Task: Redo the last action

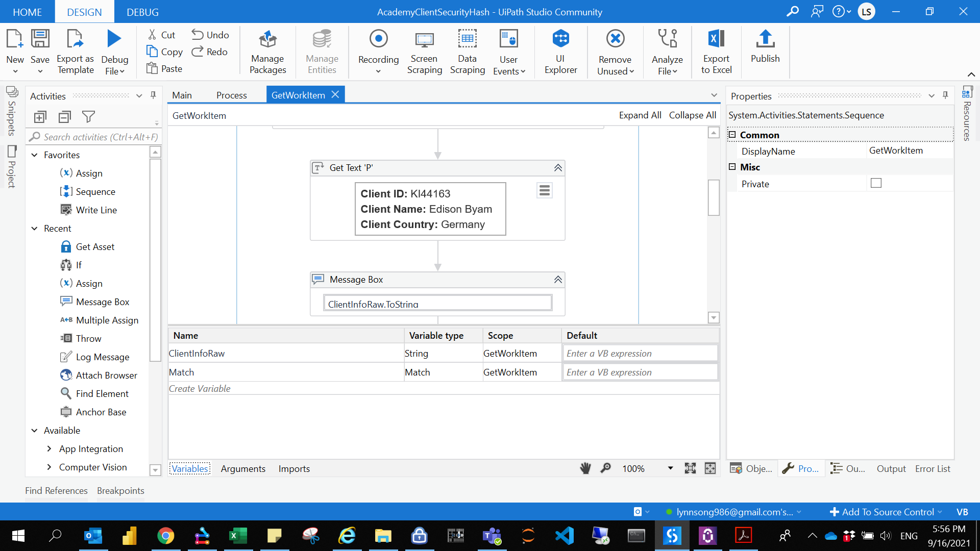Action: click(x=209, y=52)
